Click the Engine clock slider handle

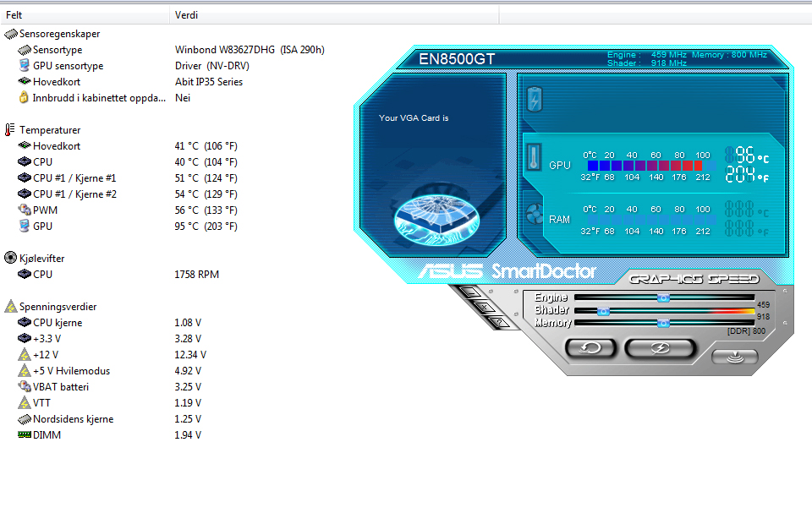[663, 297]
